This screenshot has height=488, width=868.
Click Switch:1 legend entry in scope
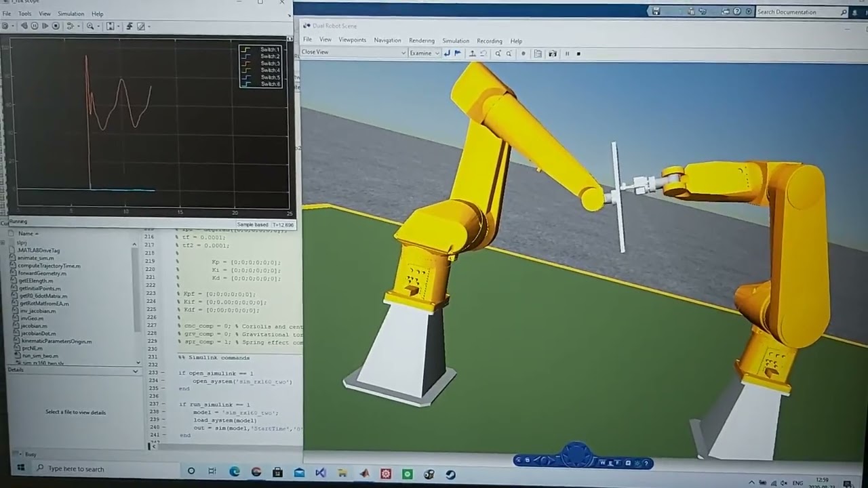coord(261,49)
